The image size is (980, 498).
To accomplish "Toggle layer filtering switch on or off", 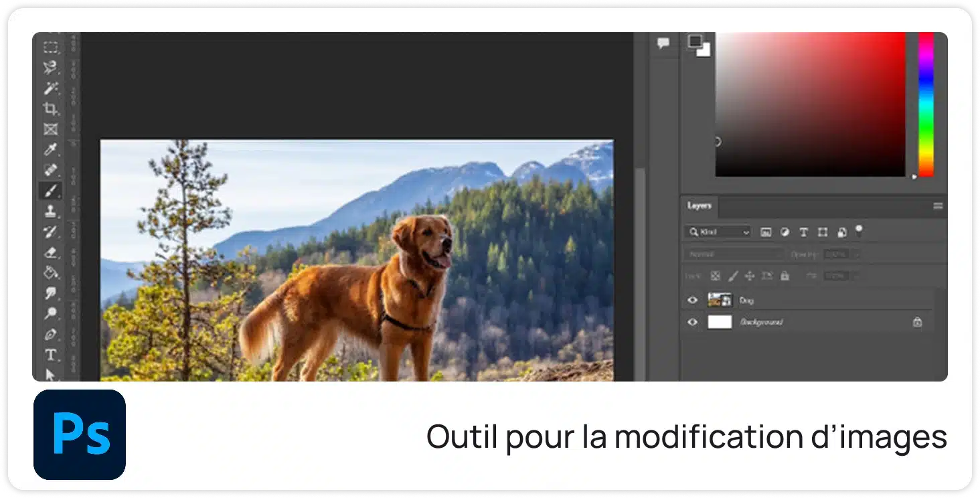I will pyautogui.click(x=859, y=231).
